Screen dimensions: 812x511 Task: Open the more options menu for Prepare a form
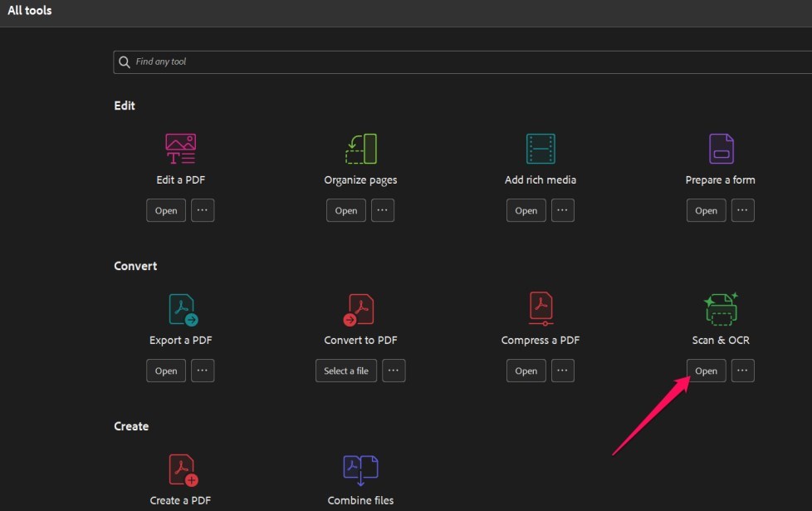[x=742, y=210]
